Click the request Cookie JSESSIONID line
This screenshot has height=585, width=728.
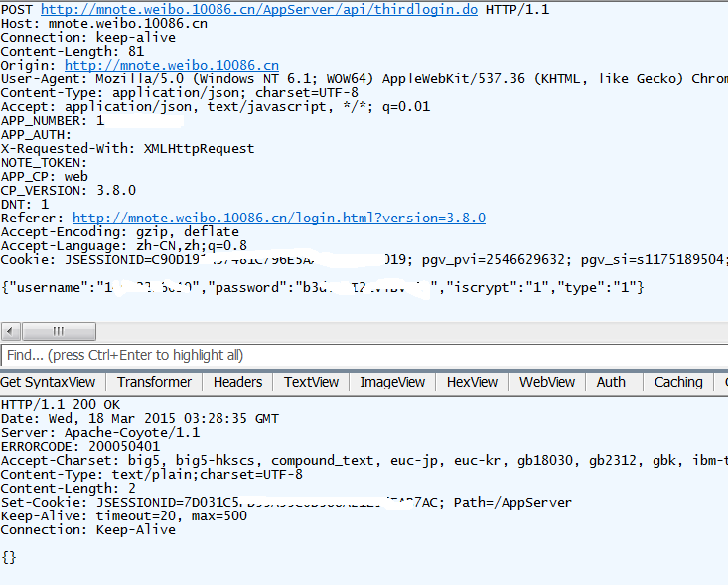(x=364, y=260)
